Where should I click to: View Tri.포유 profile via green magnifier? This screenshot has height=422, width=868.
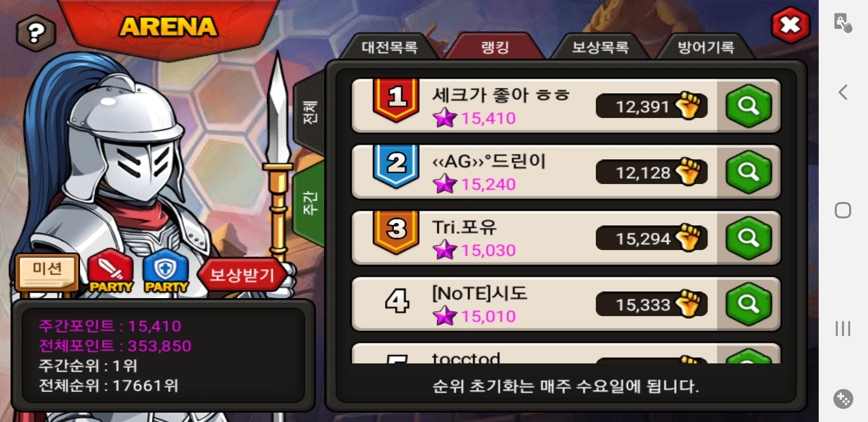(x=749, y=238)
